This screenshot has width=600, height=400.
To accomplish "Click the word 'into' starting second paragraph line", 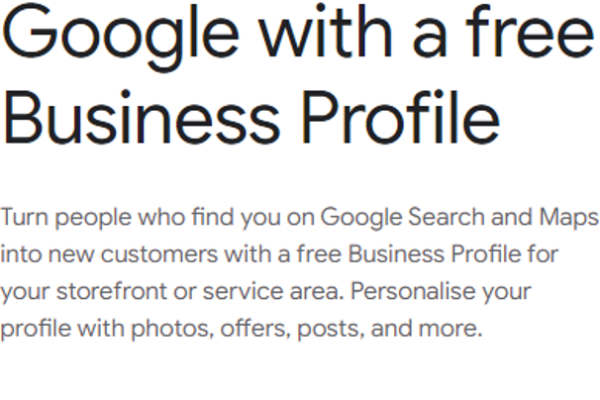I will 21,254.
